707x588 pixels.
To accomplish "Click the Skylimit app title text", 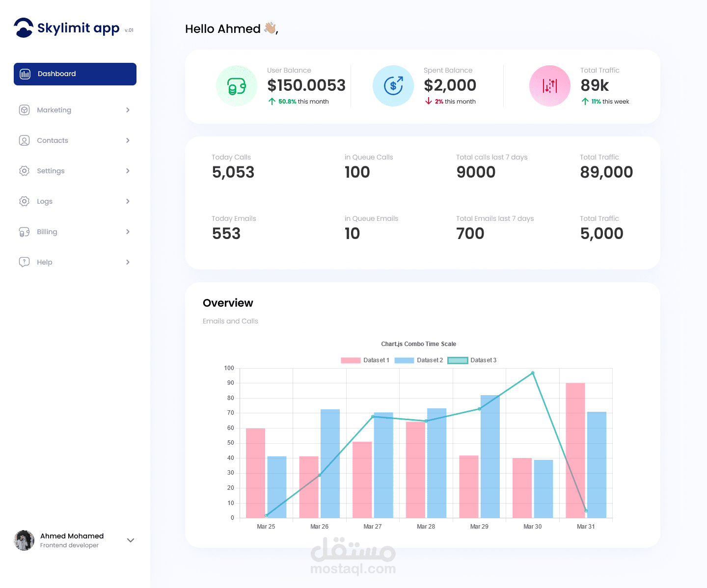I will [x=79, y=28].
